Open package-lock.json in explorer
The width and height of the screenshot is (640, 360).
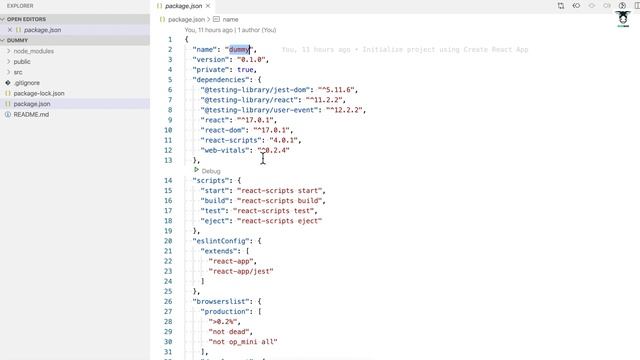[x=39, y=93]
